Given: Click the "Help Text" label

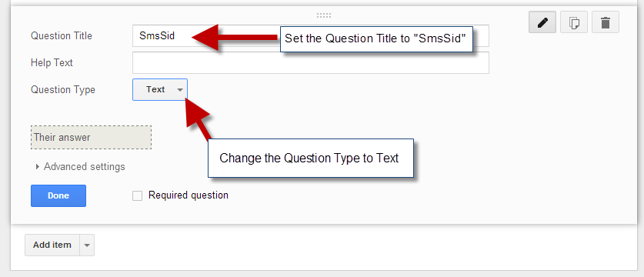Looking at the screenshot, I should point(52,63).
